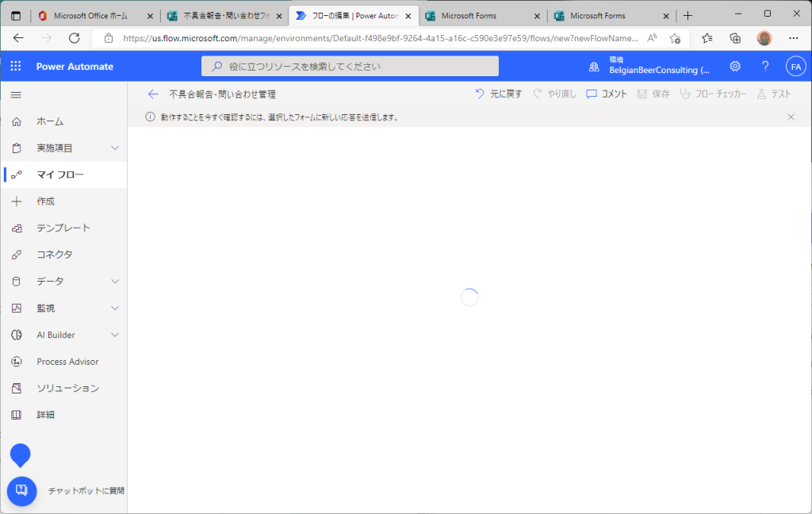Click the browser back arrow

tap(18, 38)
